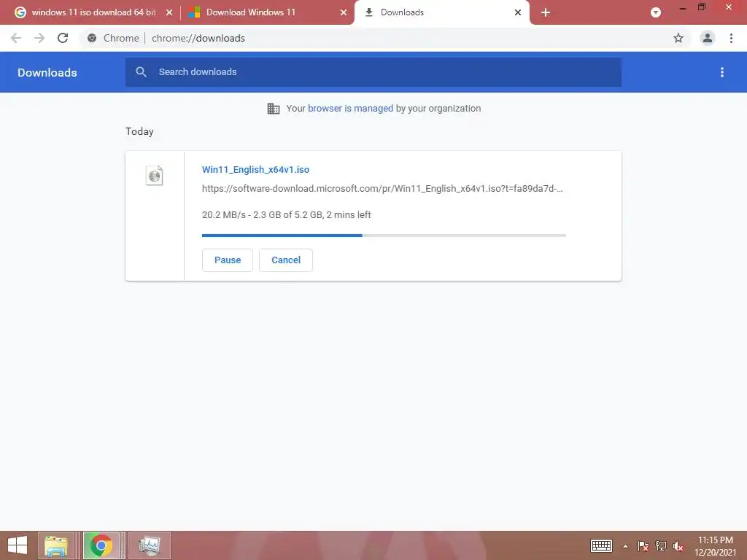This screenshot has width=747, height=560.
Task: Click the download progress bar
Action: tap(384, 236)
